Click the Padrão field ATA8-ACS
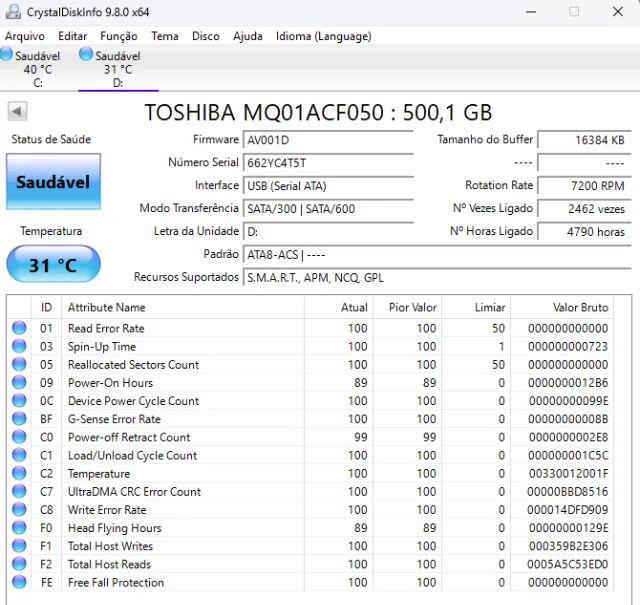 pyautogui.click(x=437, y=254)
